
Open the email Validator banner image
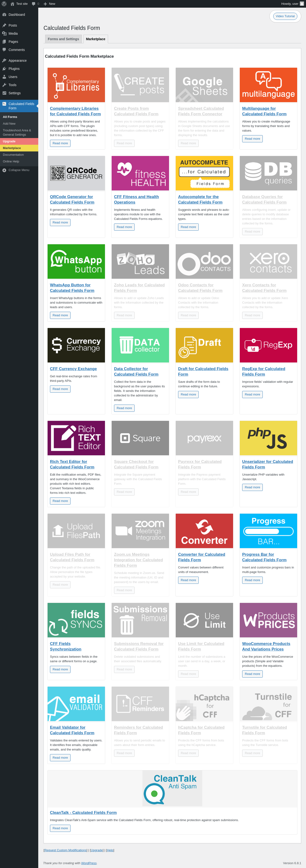coord(76,704)
